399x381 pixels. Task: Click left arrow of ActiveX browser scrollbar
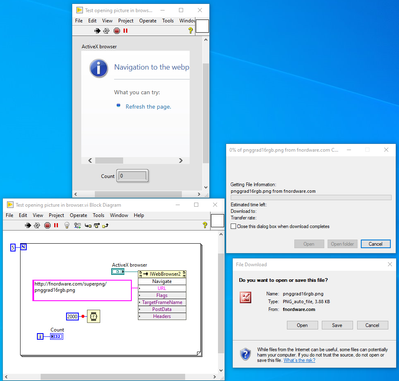click(90, 161)
